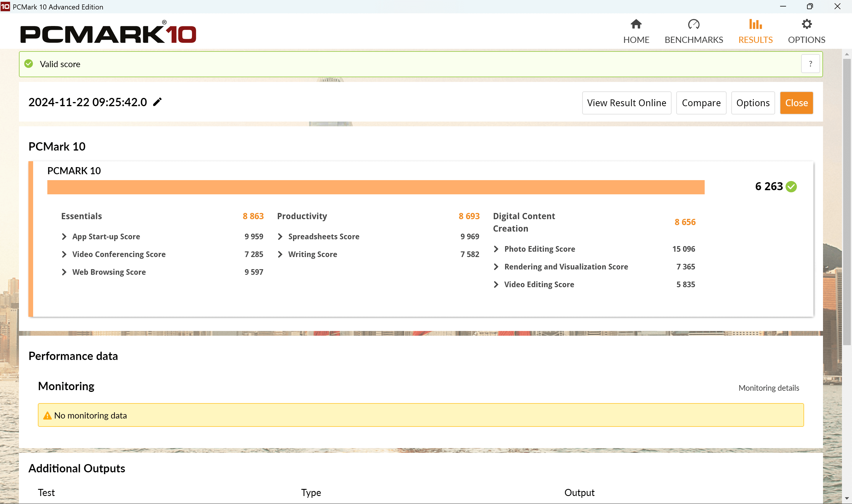Screen dimensions: 852x504
Task: Click the No monitoring data warning icon
Action: point(47,415)
